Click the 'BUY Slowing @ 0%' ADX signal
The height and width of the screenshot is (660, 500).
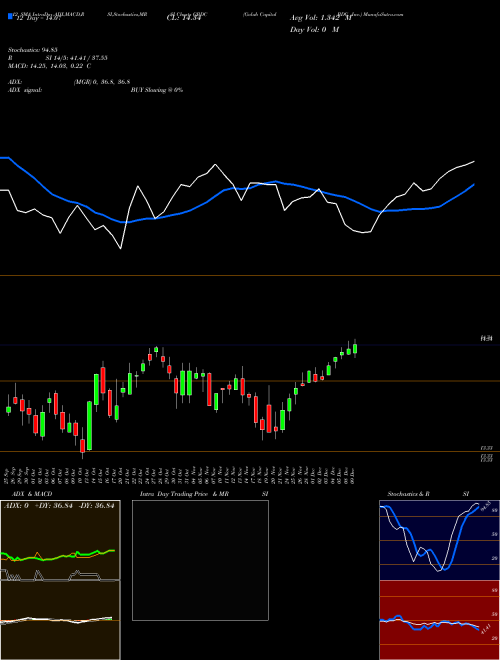157,90
